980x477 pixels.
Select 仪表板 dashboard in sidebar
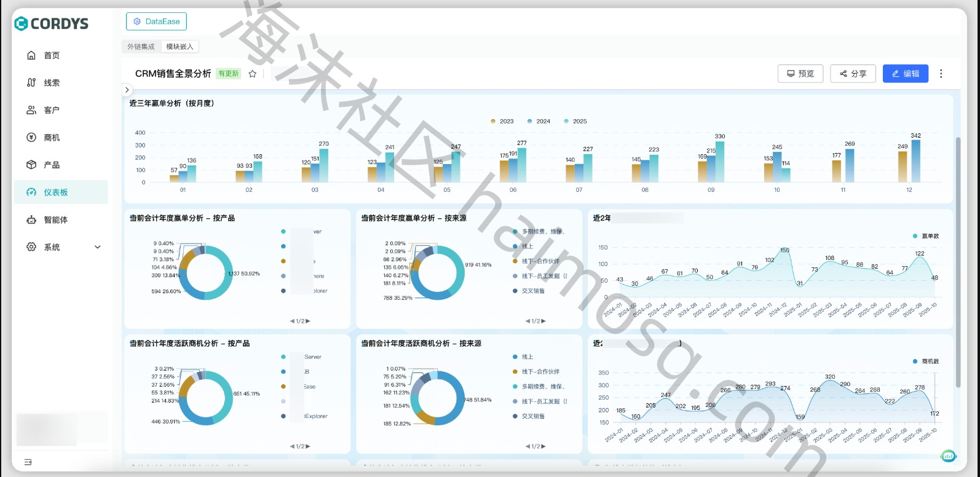[x=61, y=192]
